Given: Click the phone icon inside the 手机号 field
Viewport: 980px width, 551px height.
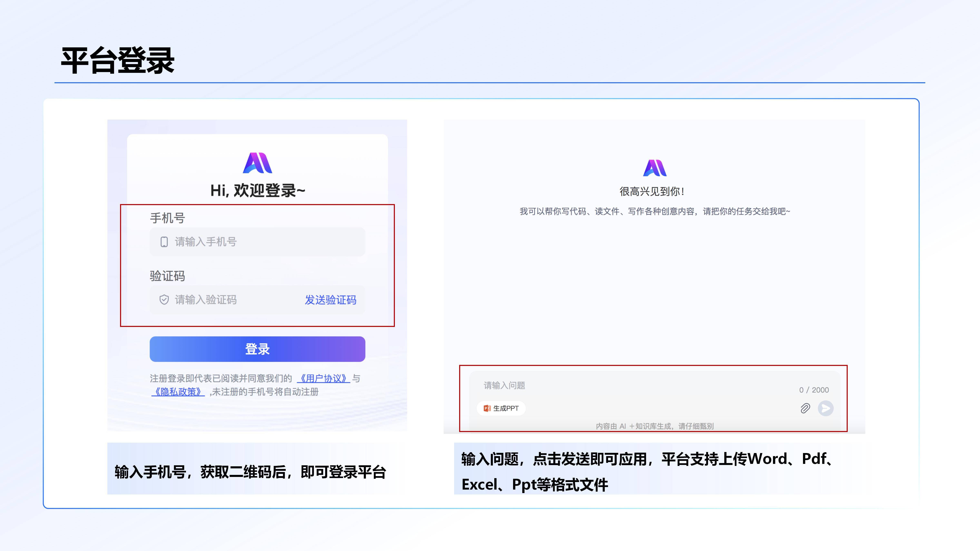Looking at the screenshot, I should [x=164, y=242].
